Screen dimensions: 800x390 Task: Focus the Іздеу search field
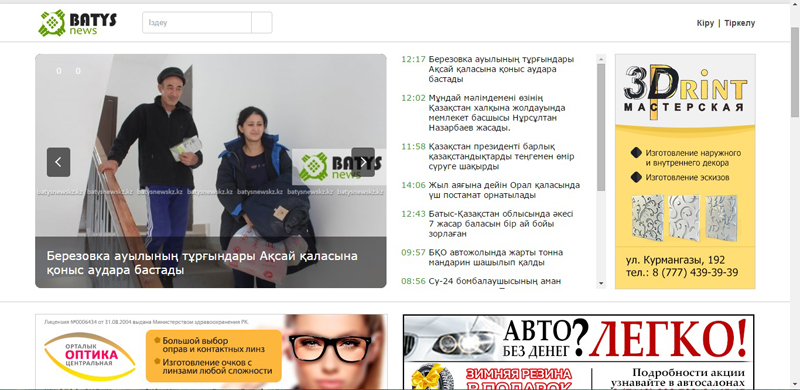(x=197, y=23)
